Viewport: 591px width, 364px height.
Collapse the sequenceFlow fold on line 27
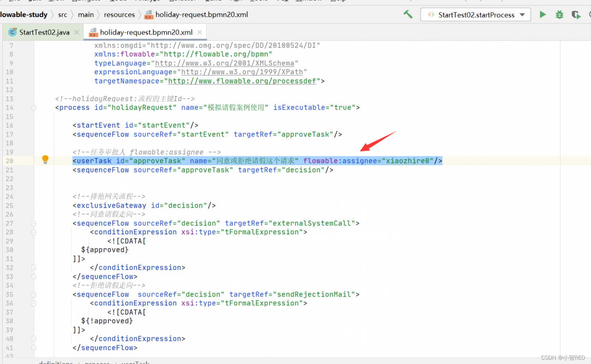(x=34, y=223)
